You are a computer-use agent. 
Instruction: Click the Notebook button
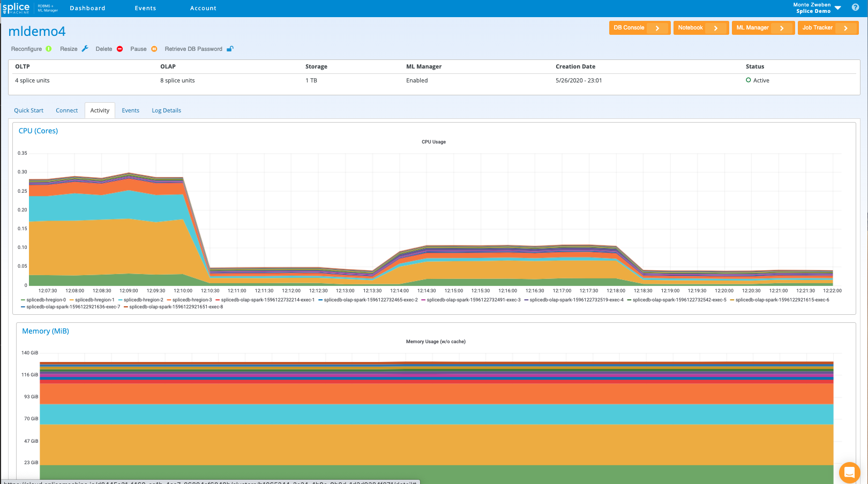pos(701,28)
